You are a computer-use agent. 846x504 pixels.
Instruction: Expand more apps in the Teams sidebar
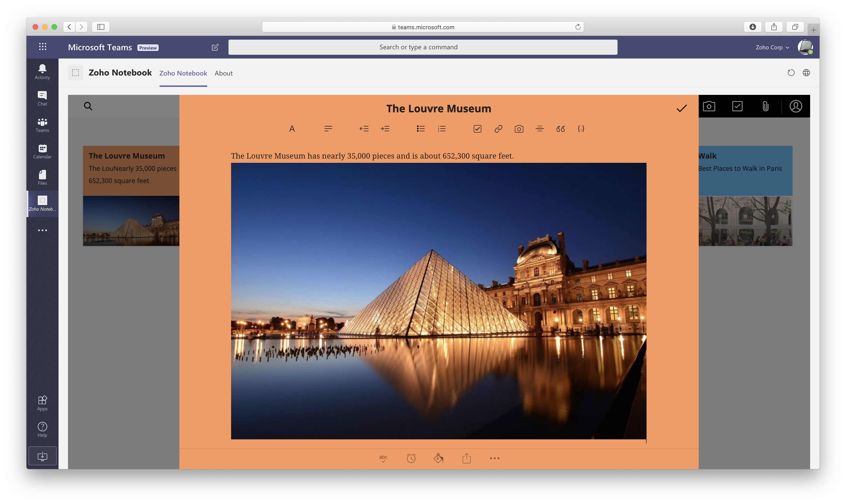point(42,230)
